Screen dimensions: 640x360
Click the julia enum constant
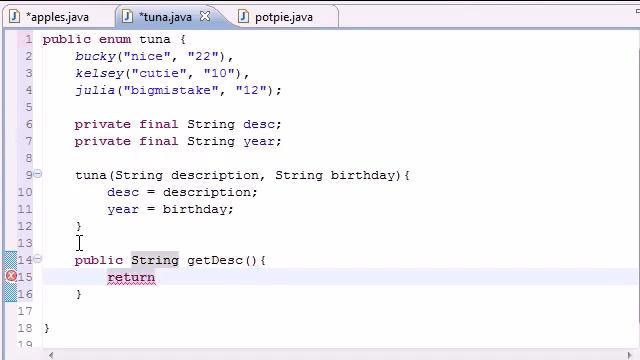tap(96, 90)
